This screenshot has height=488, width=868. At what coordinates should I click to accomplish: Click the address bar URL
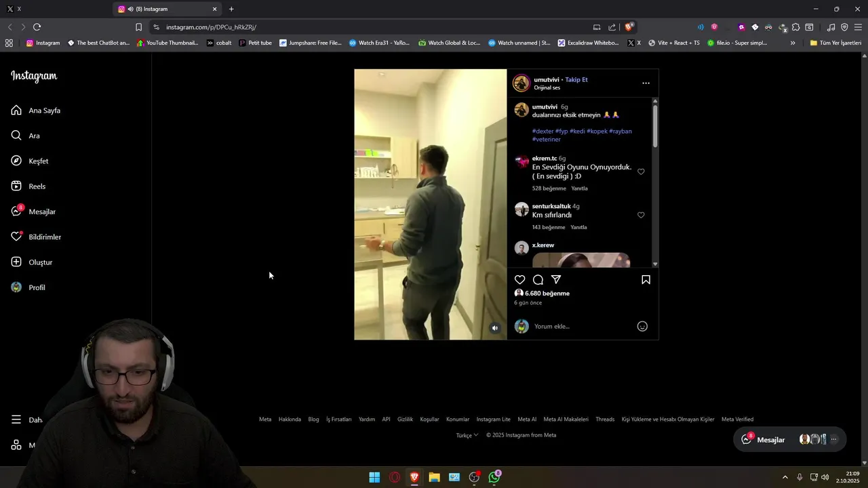pos(211,27)
